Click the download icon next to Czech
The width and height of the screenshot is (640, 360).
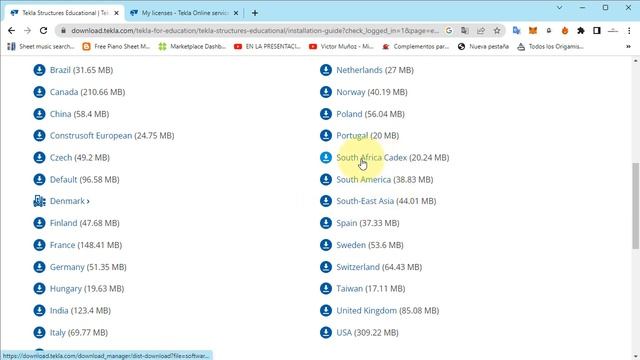click(x=39, y=158)
